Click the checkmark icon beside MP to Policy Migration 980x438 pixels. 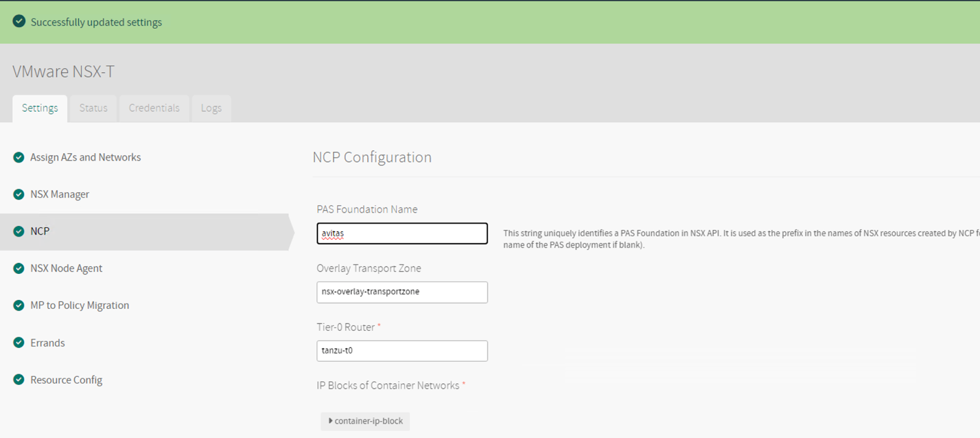click(19, 305)
